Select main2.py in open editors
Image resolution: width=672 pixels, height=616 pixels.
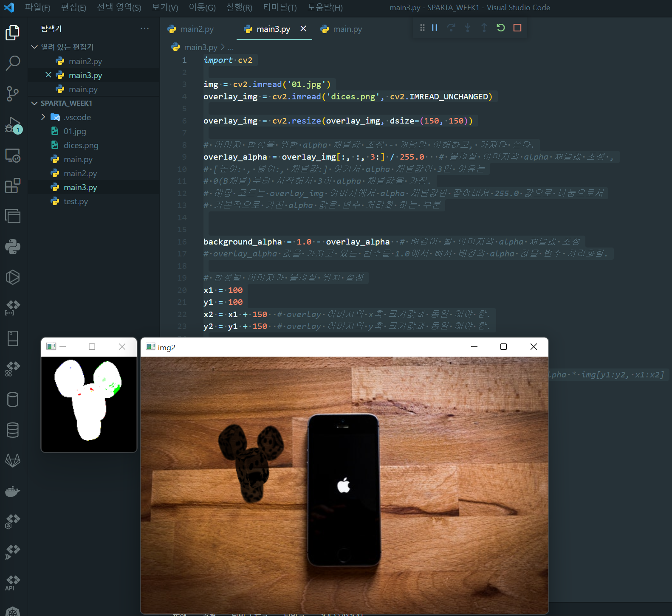93,61
